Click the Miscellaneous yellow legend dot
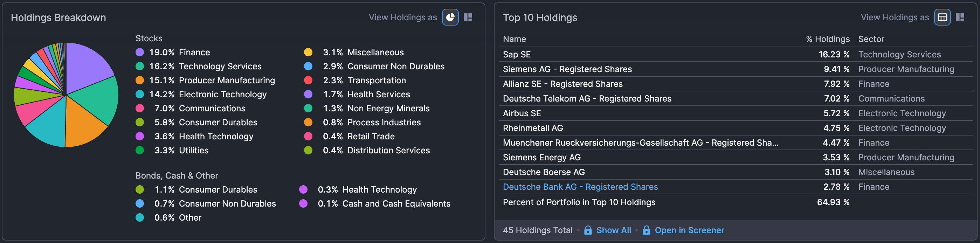Image resolution: width=980 pixels, height=243 pixels. tap(308, 53)
